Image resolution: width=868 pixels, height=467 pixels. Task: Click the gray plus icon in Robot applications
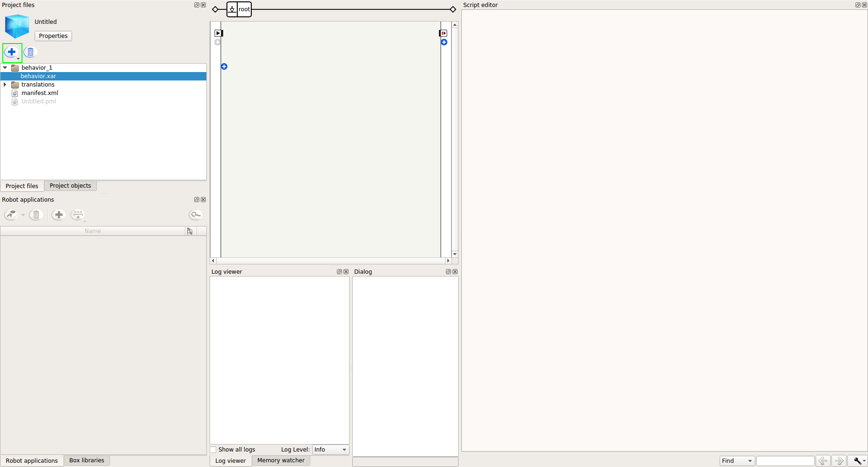pyautogui.click(x=58, y=215)
